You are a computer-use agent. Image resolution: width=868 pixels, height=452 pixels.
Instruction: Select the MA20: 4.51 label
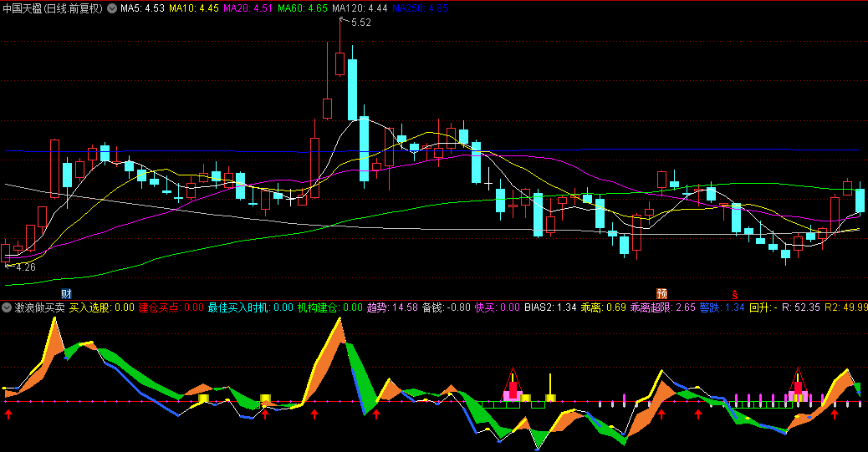click(x=248, y=8)
